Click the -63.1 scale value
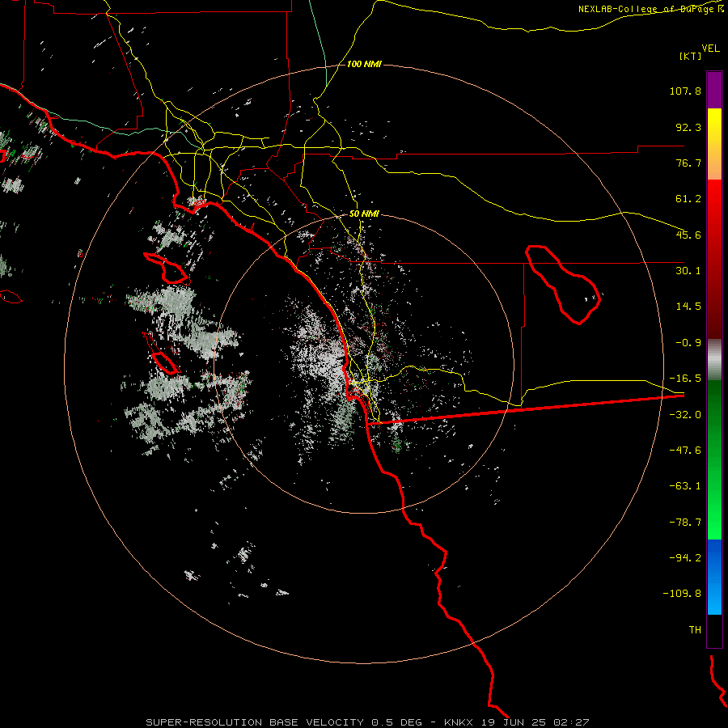The image size is (728, 728). click(685, 486)
